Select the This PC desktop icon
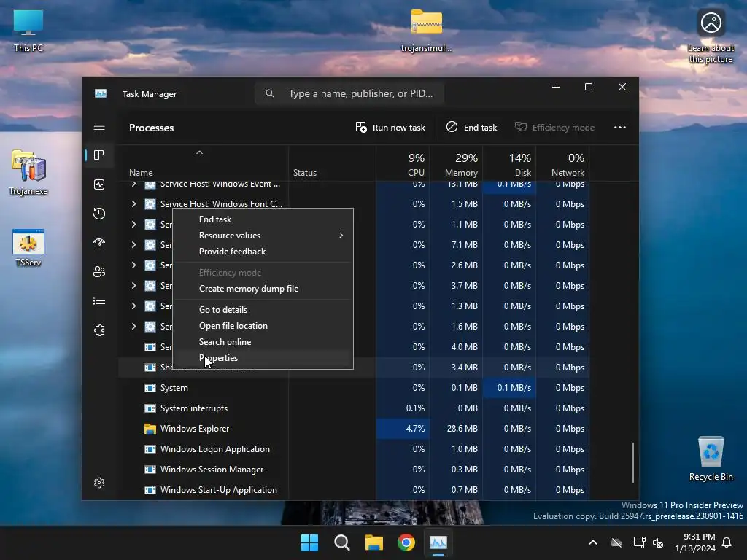747x560 pixels. (x=28, y=31)
